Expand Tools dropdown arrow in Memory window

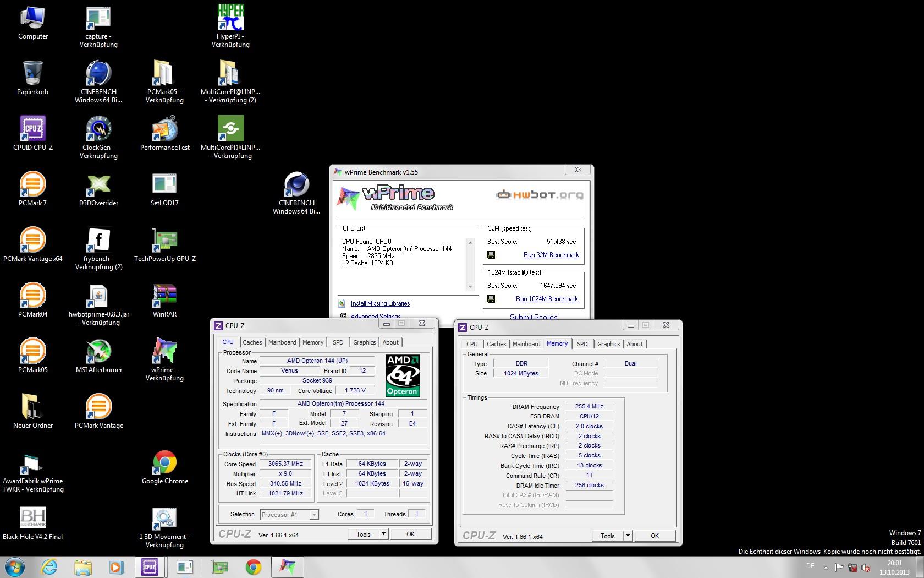(x=628, y=536)
